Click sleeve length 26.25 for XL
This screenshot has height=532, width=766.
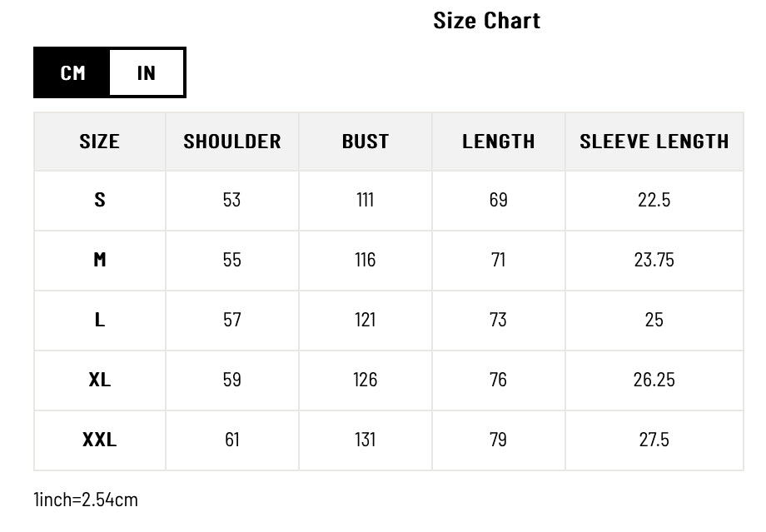[654, 380]
